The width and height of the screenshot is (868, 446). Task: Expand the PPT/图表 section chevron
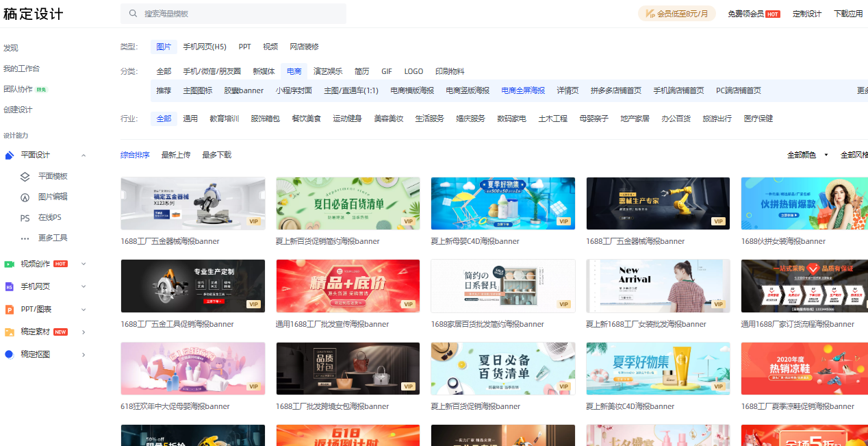[84, 309]
